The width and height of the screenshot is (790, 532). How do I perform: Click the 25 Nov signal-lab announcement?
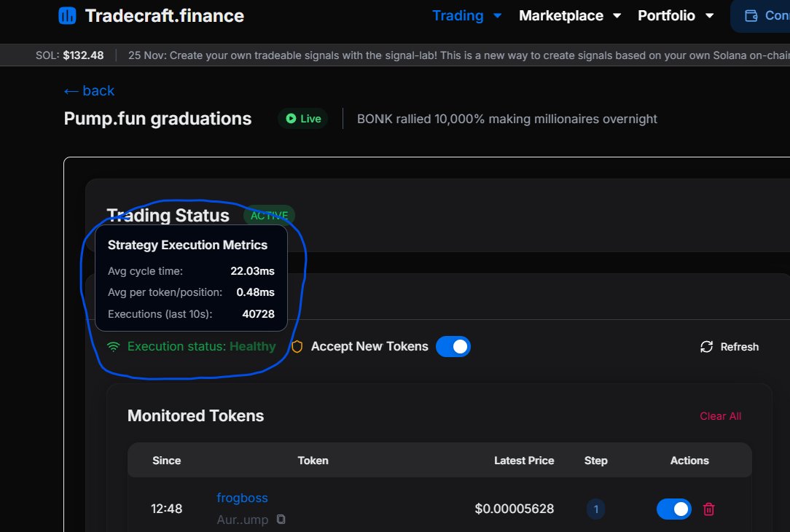[459, 55]
